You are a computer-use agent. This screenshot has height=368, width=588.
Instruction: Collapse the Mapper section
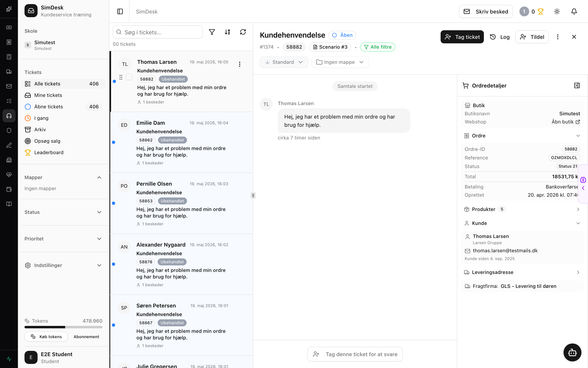click(99, 177)
